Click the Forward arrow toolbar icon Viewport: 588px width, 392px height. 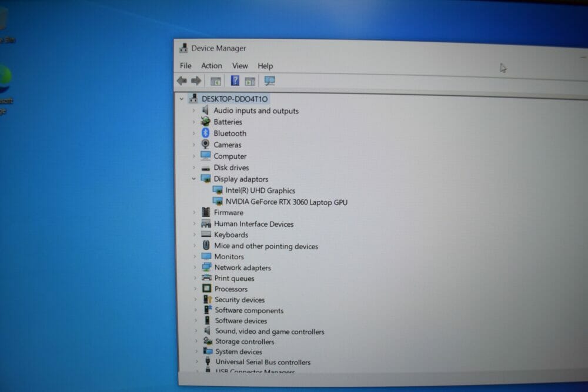point(196,81)
